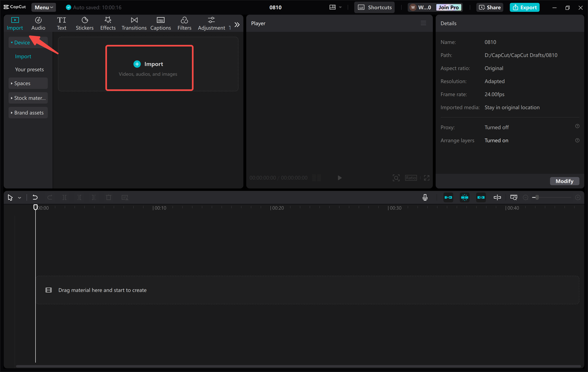
Task: Open the Ratio selector
Action: pos(411,178)
